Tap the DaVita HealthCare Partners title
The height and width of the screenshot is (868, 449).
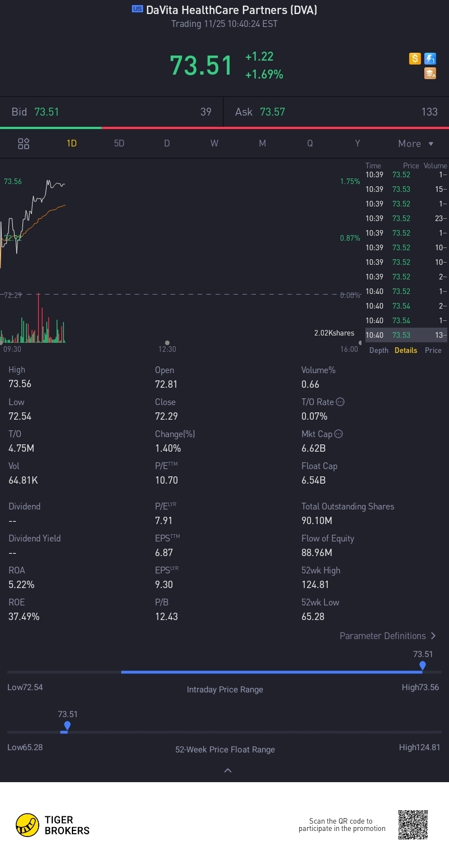click(231, 10)
